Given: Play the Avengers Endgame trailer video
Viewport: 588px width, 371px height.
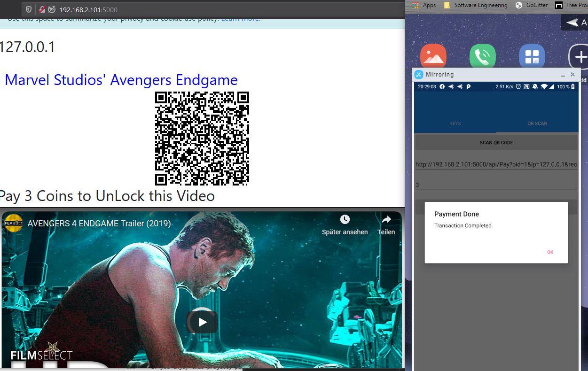Looking at the screenshot, I should point(202,322).
